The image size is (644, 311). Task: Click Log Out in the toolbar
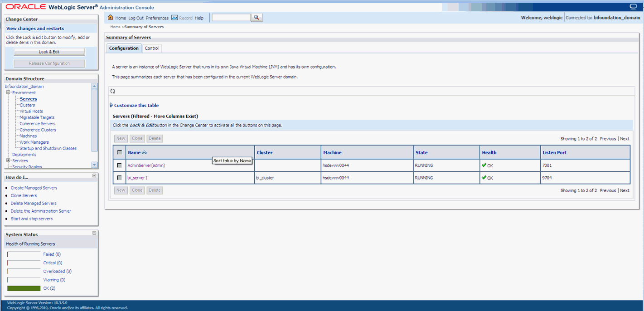click(136, 18)
